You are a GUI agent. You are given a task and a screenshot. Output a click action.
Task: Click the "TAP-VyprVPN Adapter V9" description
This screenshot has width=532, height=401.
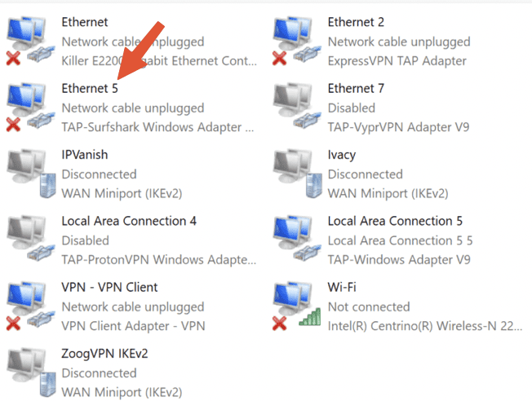click(399, 127)
